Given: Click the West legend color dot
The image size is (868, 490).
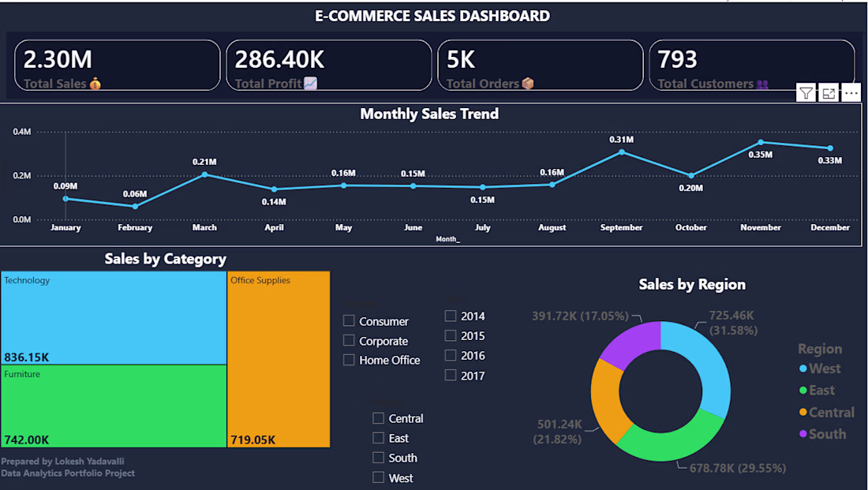Looking at the screenshot, I should (803, 368).
